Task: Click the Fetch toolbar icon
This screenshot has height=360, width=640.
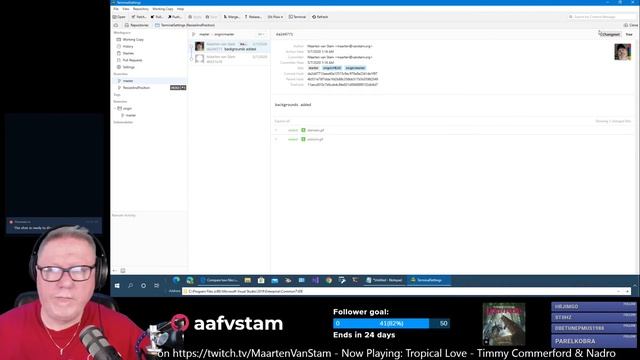Action: coord(139,17)
